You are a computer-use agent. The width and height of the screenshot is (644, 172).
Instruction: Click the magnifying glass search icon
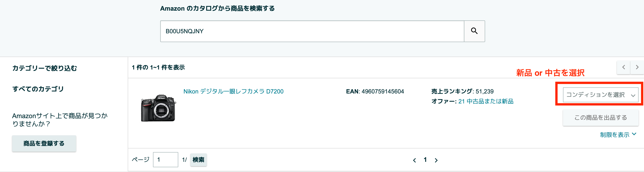click(474, 31)
